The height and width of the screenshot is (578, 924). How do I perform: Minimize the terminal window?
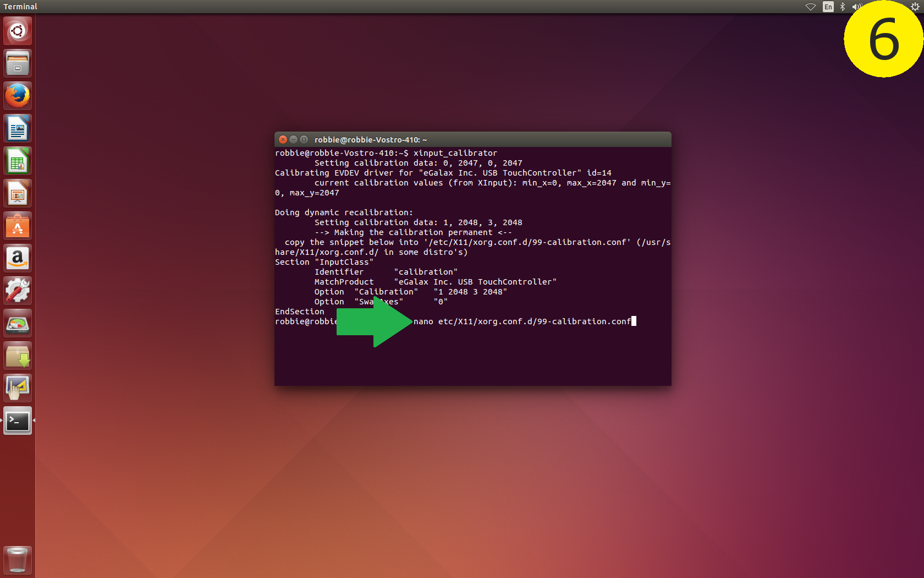point(293,140)
